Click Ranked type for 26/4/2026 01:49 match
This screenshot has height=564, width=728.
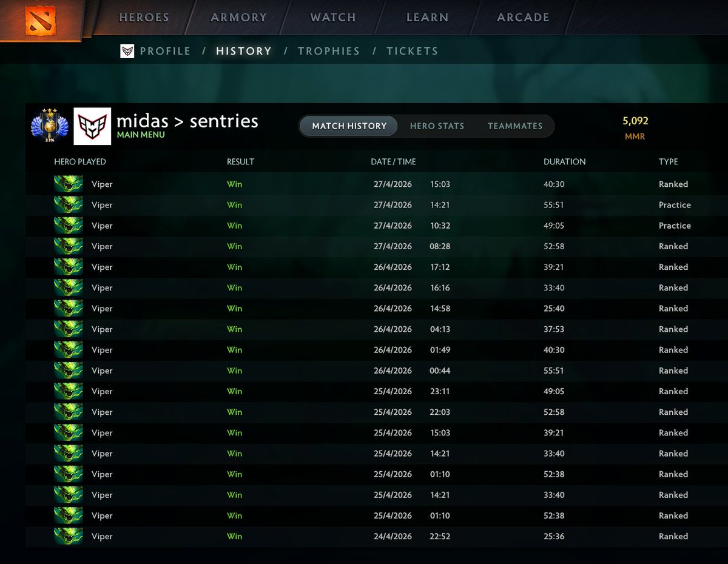(x=673, y=349)
